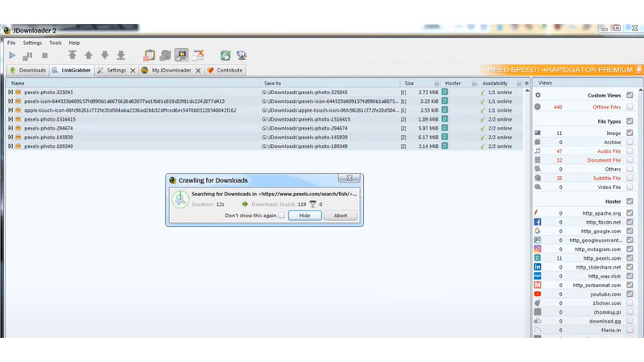Screen dimensions: 644x362
Task: Click the stop downloads square icon
Action: pos(45,56)
